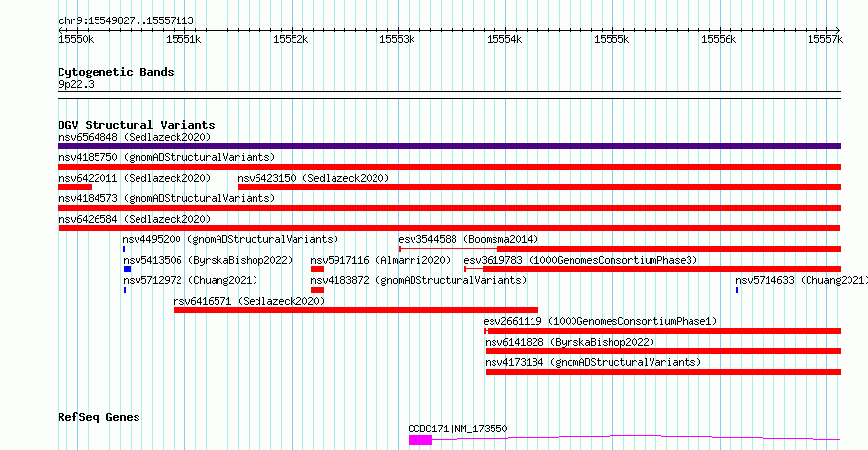
Task: Click the RefSeq Genes track title
Action: pos(99,417)
